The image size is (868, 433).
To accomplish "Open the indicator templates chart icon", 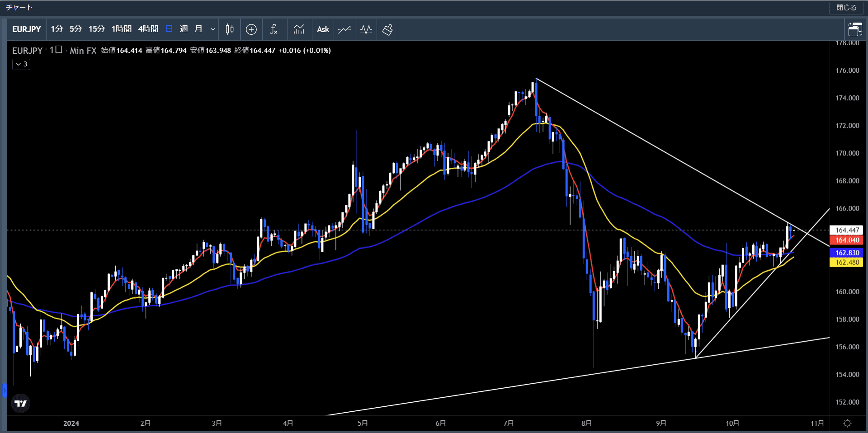I will pyautogui.click(x=299, y=29).
